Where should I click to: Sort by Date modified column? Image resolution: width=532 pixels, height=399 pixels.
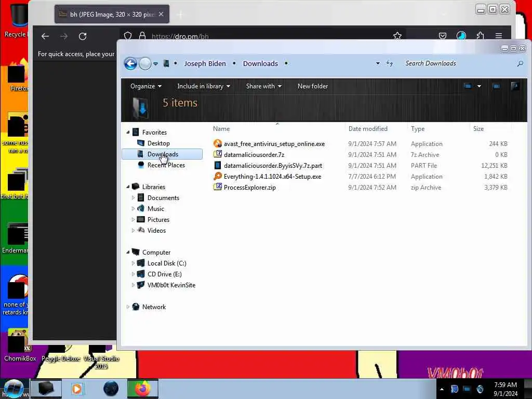click(368, 129)
